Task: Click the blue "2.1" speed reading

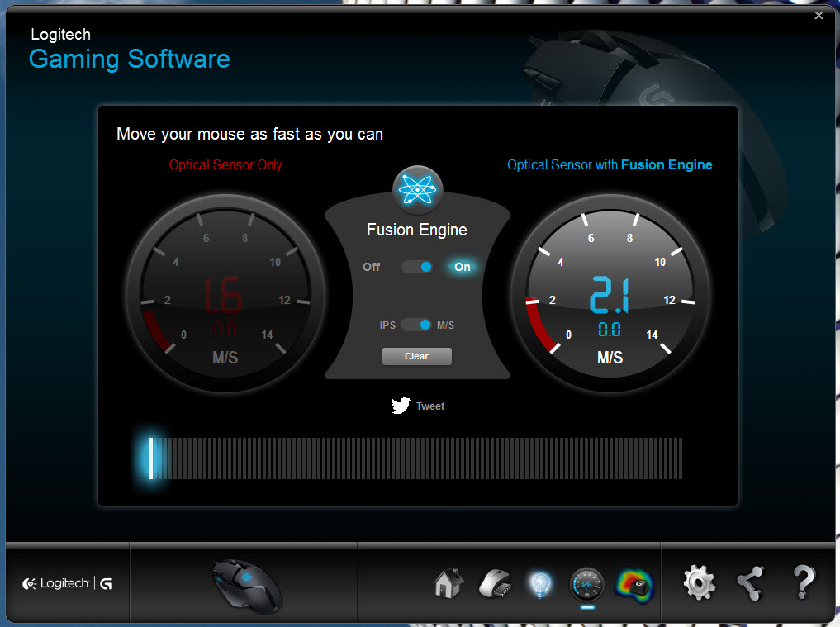Action: (x=609, y=294)
